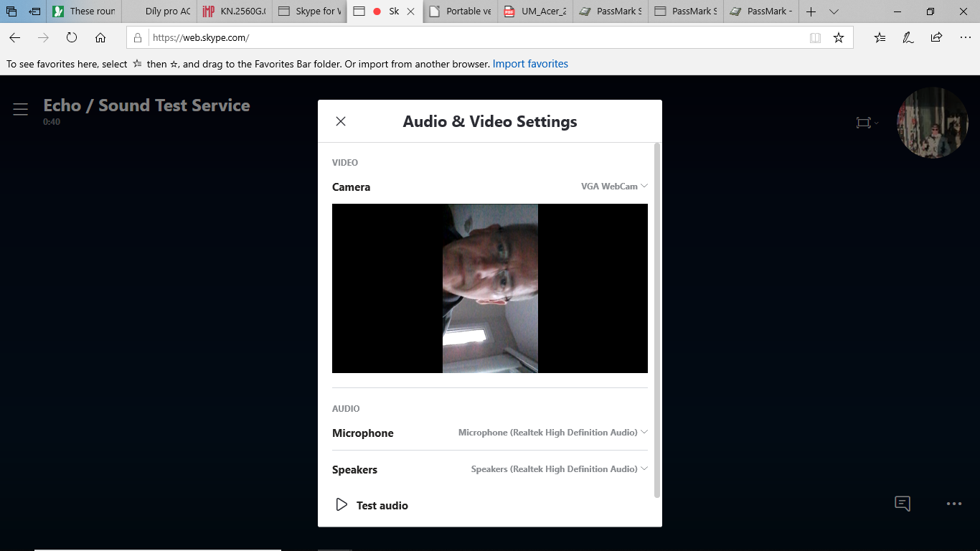
Task: Click the round profile picture thumbnail
Action: pos(933,123)
